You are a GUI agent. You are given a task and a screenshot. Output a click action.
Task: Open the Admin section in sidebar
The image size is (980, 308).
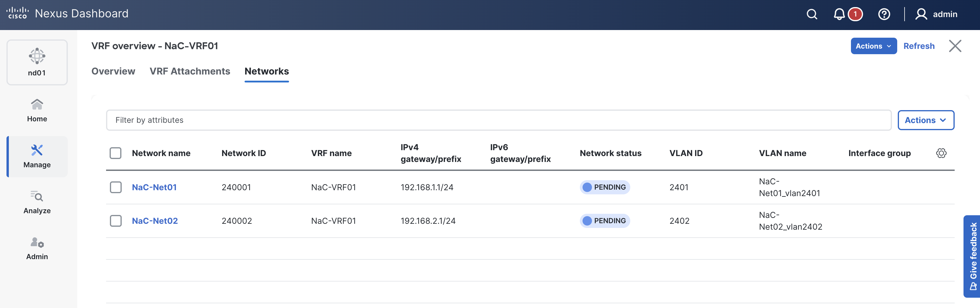37,248
